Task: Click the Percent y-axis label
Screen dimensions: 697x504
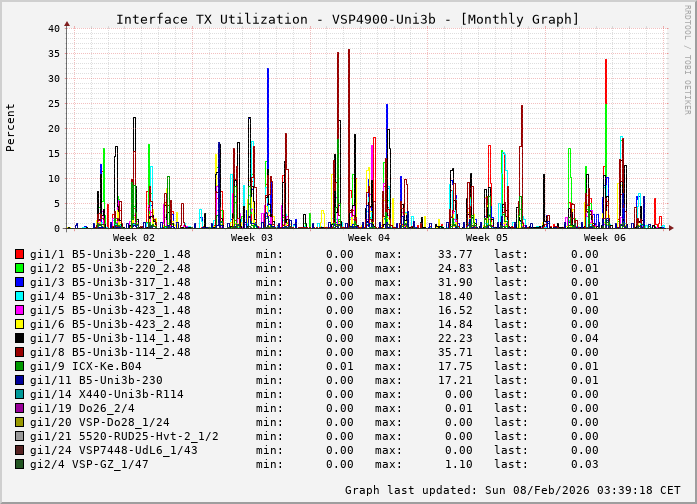Action: [x=11, y=127]
